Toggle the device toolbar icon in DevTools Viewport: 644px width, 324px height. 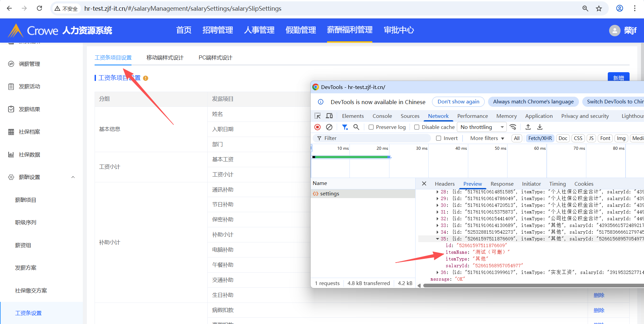(x=329, y=116)
